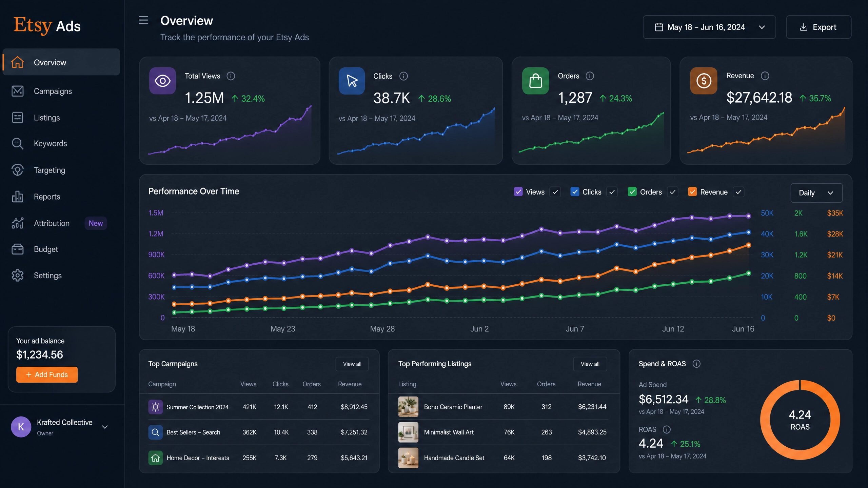
Task: Show info for Total Views
Action: coord(231,76)
